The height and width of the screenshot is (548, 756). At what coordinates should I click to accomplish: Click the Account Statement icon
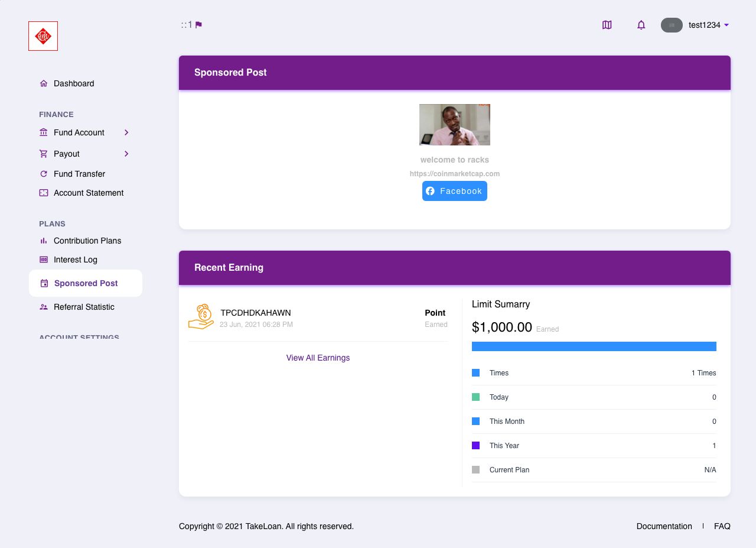[44, 193]
